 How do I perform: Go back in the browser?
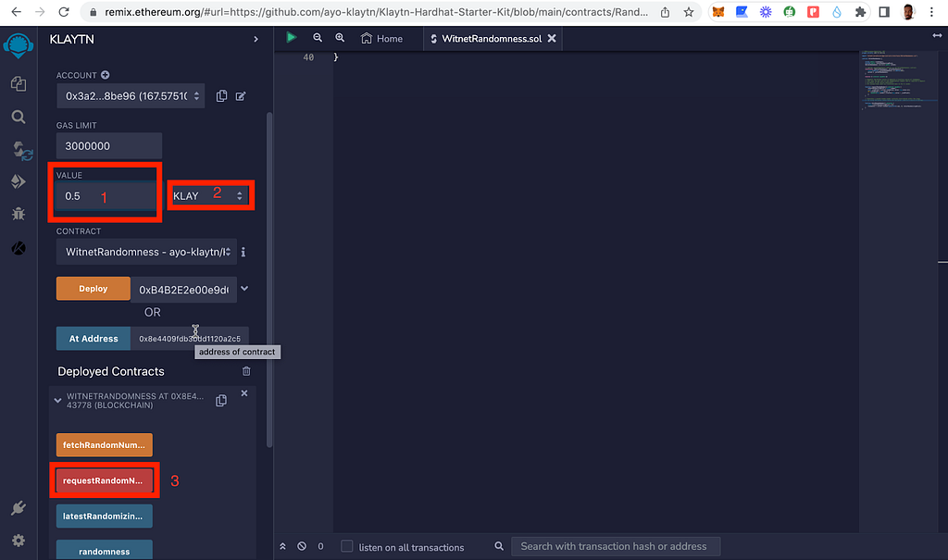(17, 12)
